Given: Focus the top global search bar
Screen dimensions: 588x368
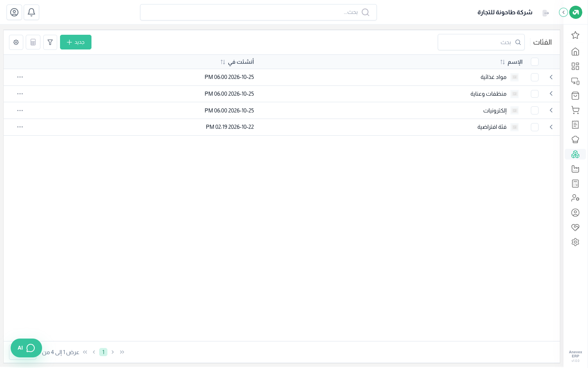Looking at the screenshot, I should click(258, 12).
